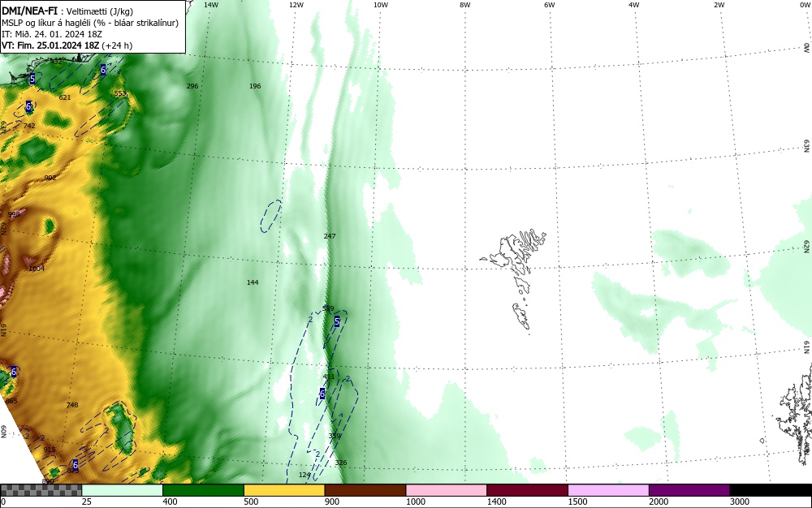812x508 pixels.
Task: Select the map value 247
Action: pos(330,236)
